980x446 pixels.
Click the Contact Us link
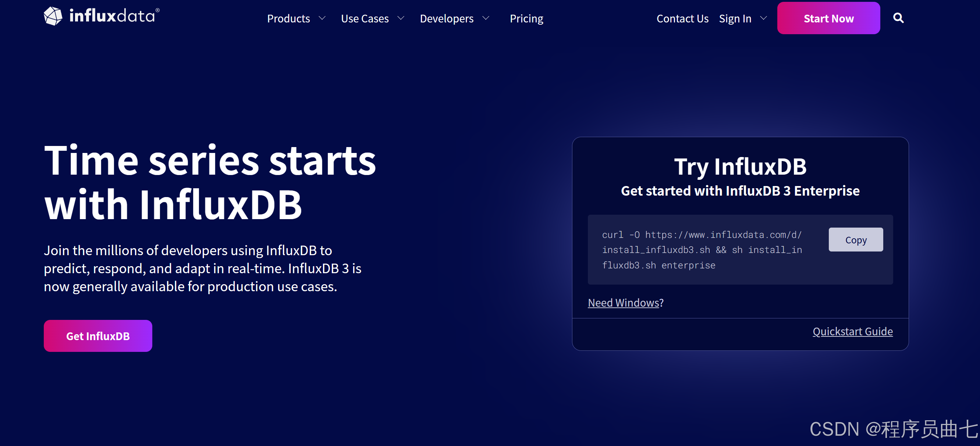(682, 18)
